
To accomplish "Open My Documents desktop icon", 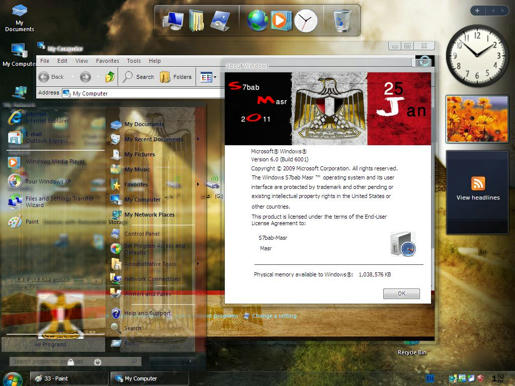I will click(19, 17).
